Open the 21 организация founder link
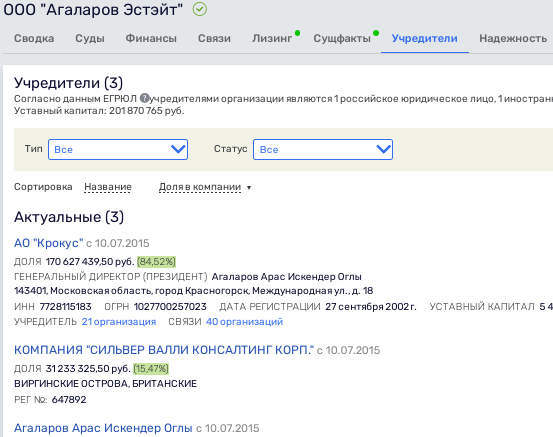Image resolution: width=553 pixels, height=437 pixels. tap(119, 321)
